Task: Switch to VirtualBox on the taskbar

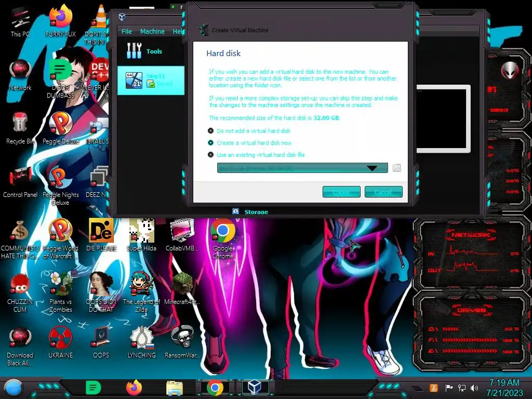Action: (x=255, y=387)
